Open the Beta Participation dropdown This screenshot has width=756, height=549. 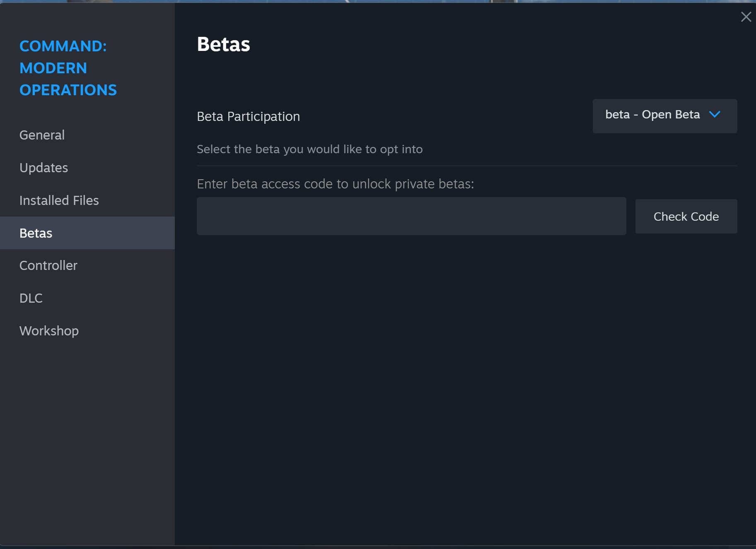[664, 116]
